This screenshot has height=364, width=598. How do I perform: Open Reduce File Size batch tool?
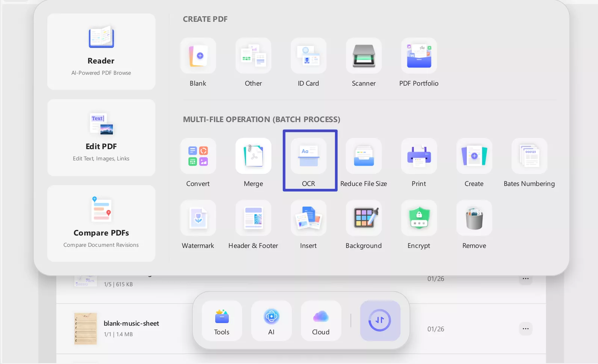(x=364, y=156)
